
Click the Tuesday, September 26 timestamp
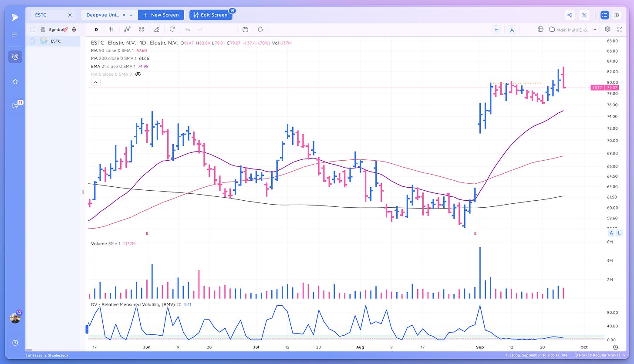537,355
